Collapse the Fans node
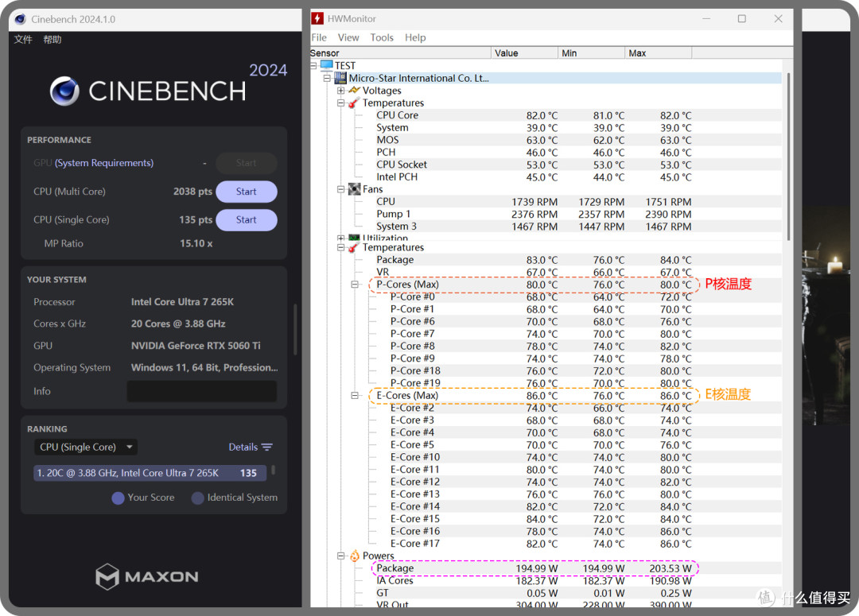Image resolution: width=859 pixels, height=616 pixels. pyautogui.click(x=340, y=189)
